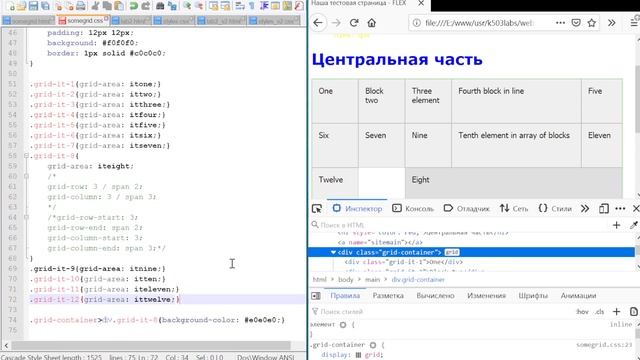
Task: Open the Консоль DevTools tab
Action: point(413,209)
